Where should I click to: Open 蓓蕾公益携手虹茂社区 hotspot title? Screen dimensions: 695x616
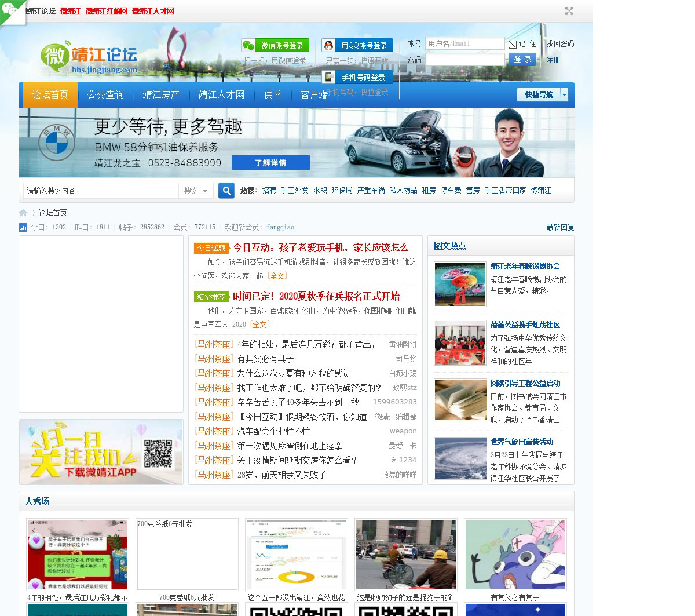click(x=525, y=325)
